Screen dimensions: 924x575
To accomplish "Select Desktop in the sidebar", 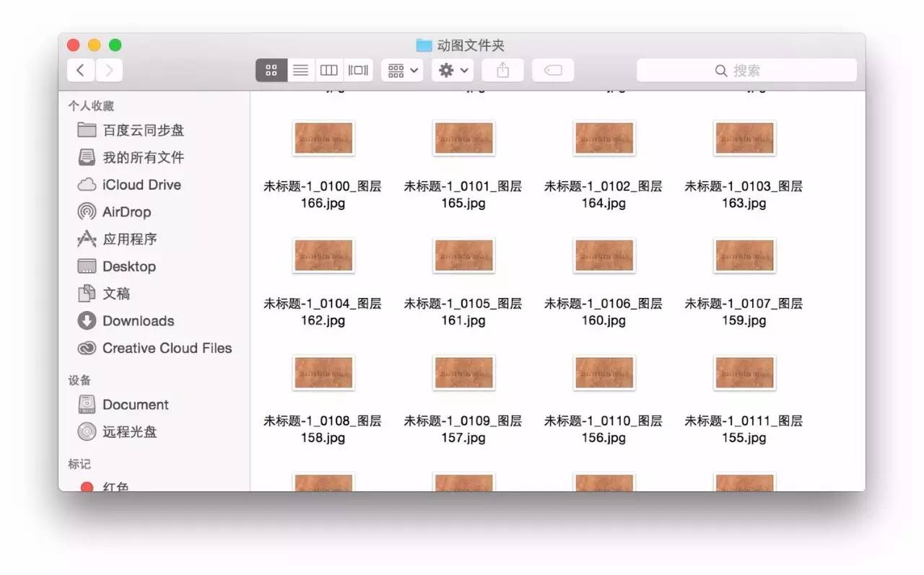I will click(128, 267).
